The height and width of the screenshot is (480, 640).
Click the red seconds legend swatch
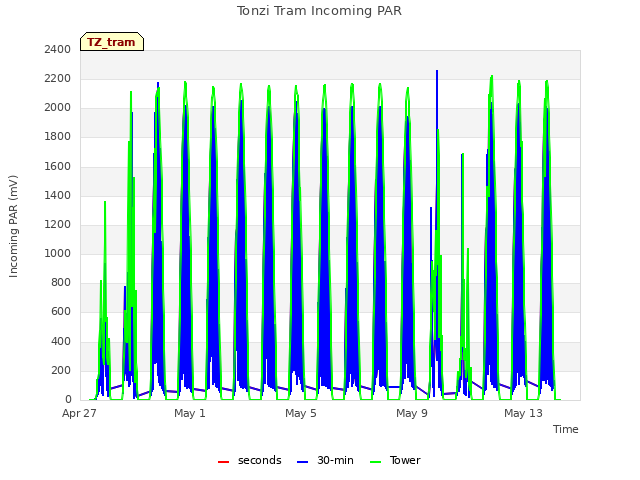pos(223,462)
